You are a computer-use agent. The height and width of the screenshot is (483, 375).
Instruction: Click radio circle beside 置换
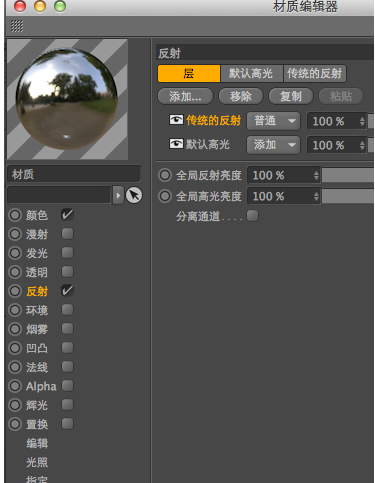coord(15,424)
